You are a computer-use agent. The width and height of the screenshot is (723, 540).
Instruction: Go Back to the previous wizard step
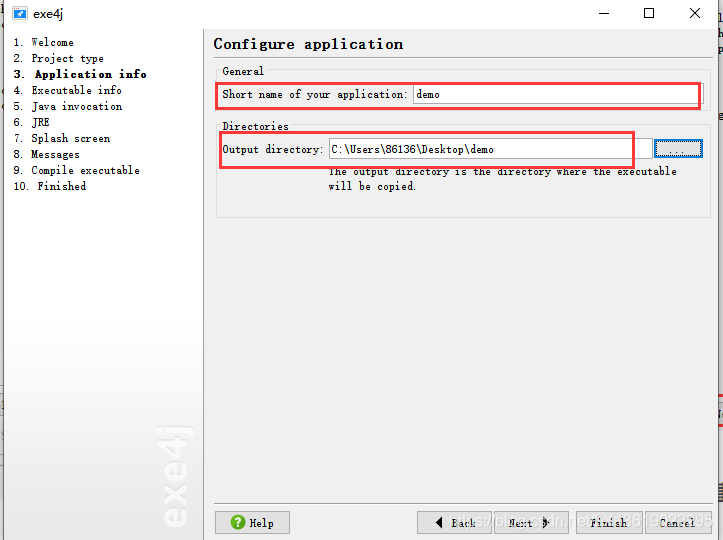click(x=454, y=522)
